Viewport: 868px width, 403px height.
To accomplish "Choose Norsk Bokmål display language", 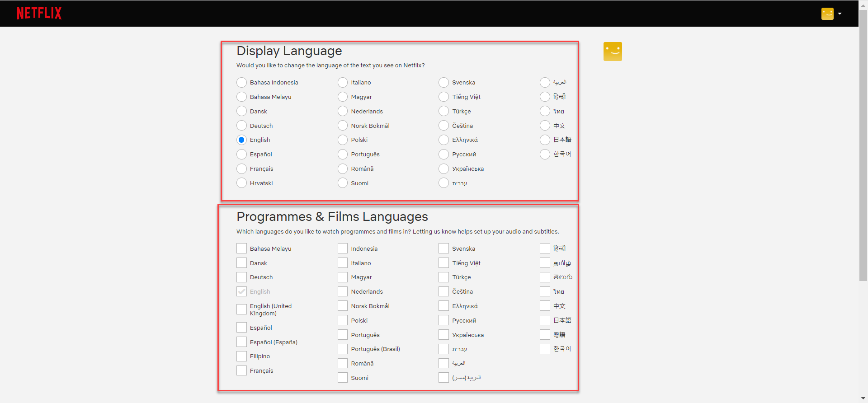I will 343,126.
